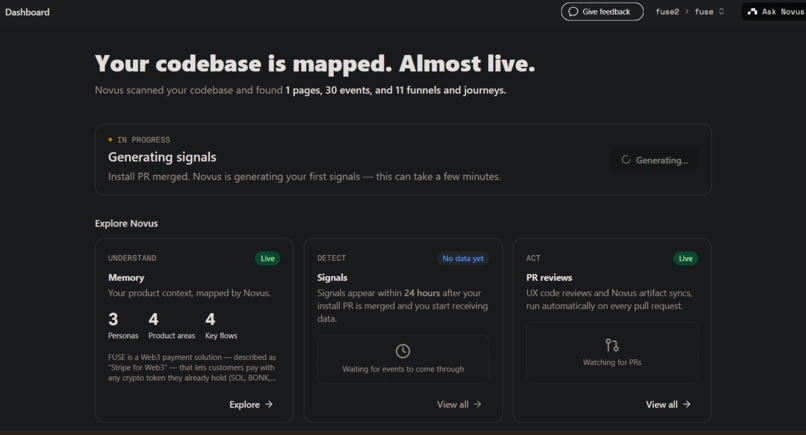Open View all on Signals card
Image resolution: width=806 pixels, height=435 pixels.
point(459,405)
